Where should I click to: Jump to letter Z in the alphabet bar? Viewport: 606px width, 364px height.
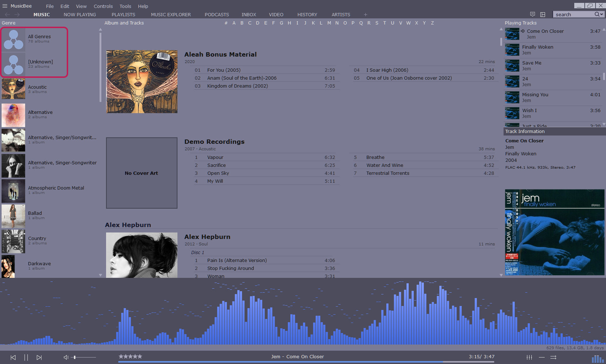coord(432,23)
